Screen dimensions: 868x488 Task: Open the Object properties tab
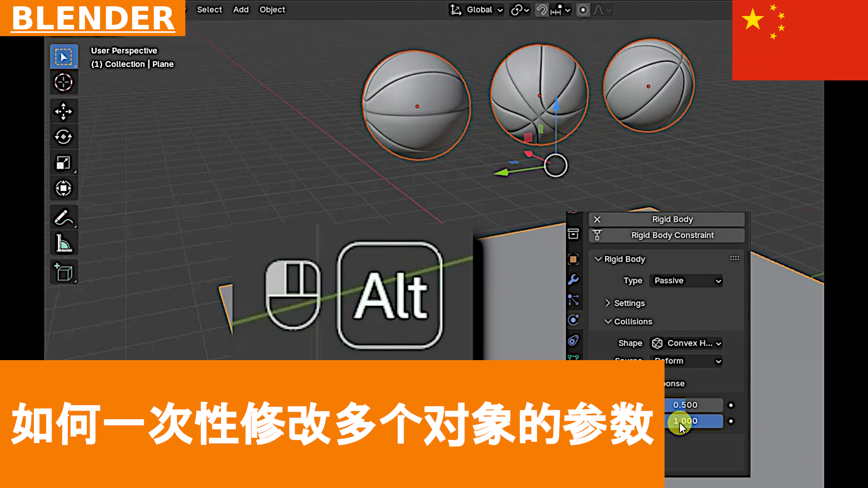point(573,259)
